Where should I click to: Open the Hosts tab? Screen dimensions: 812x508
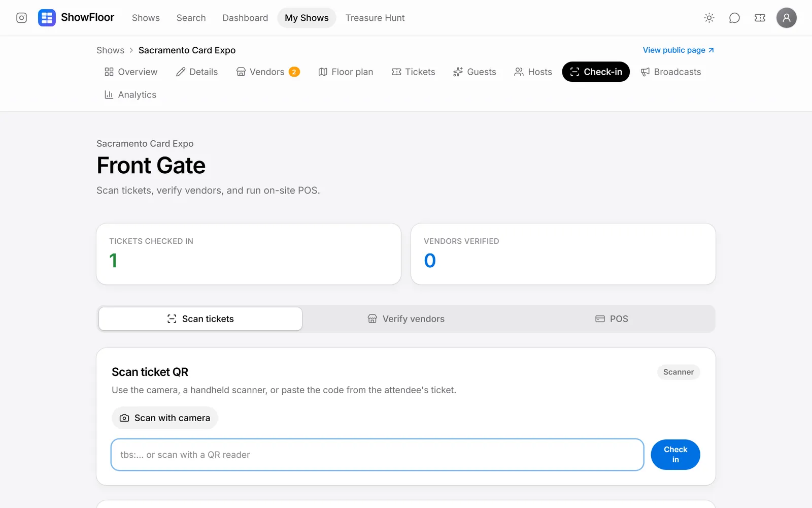pos(533,72)
